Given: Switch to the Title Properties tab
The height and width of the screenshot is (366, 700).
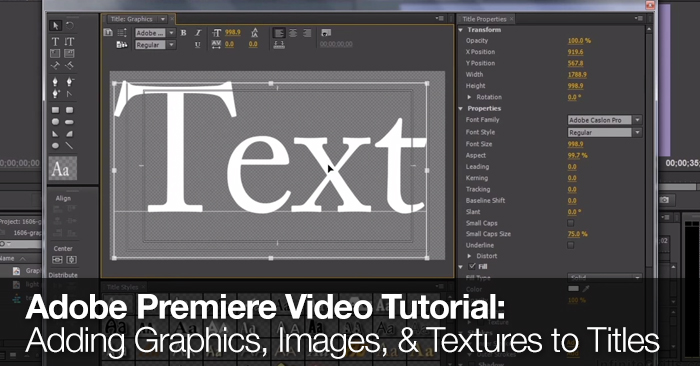Looking at the screenshot, I should (484, 19).
